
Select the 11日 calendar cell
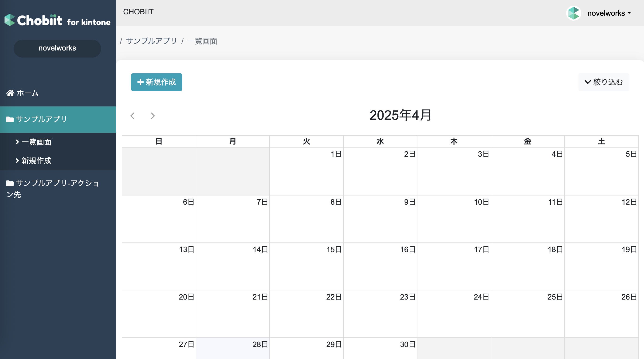(x=528, y=219)
